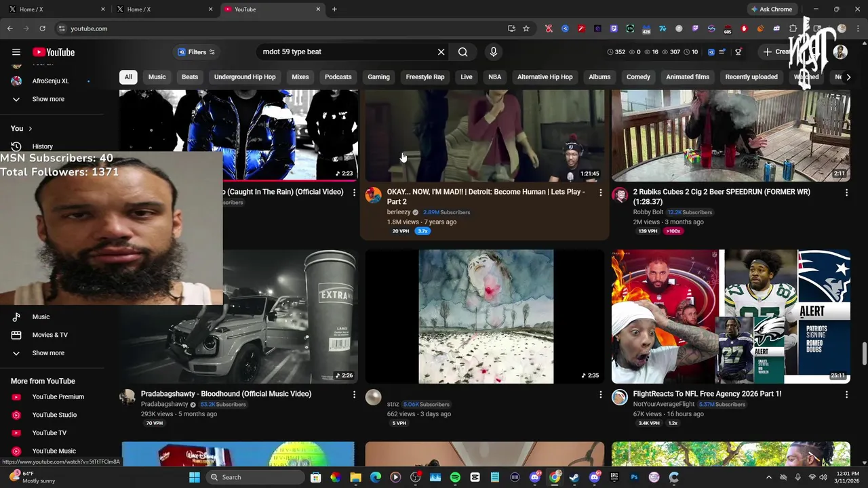Open options menu for stnz video
The height and width of the screenshot is (488, 868).
click(600, 394)
